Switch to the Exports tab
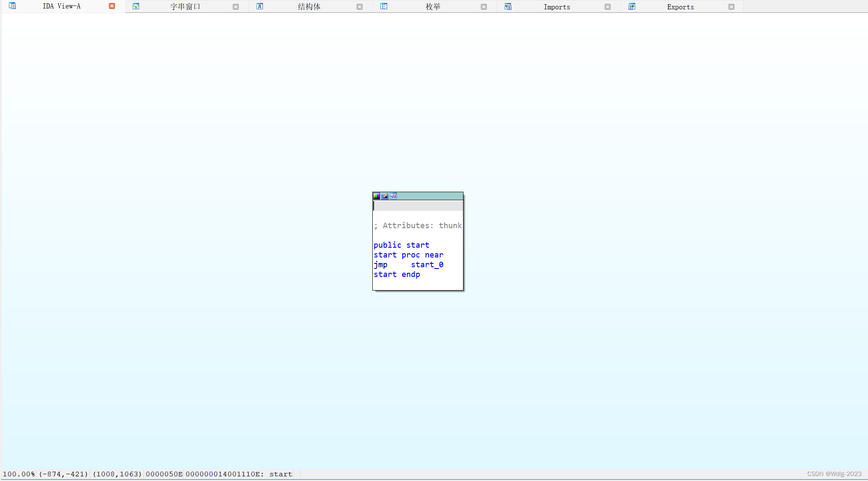Screen dimensions: 868x481 point(681,7)
